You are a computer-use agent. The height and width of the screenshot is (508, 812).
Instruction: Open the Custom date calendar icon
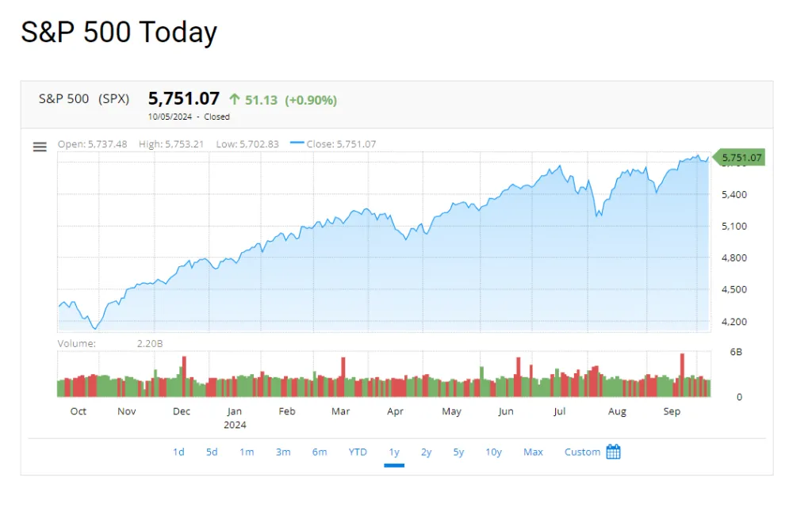click(613, 452)
